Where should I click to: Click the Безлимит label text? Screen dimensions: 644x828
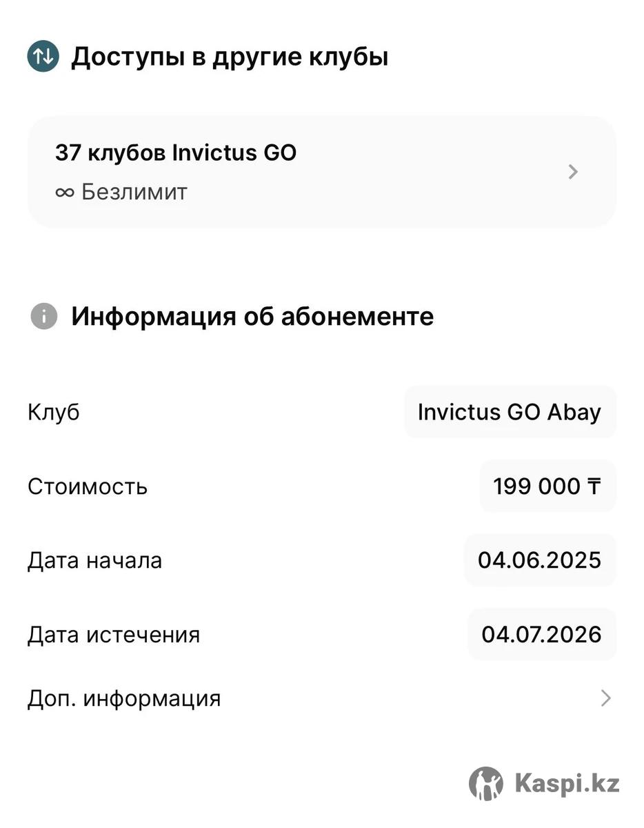(134, 192)
